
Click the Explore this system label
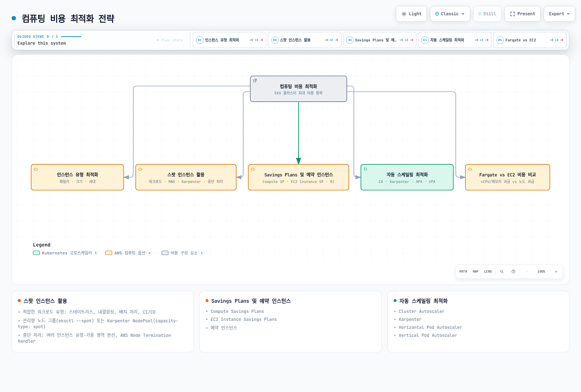tap(42, 43)
